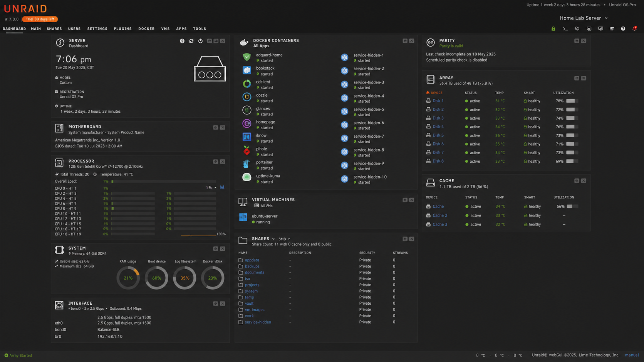The height and width of the screenshot is (362, 644).
Task: Click the Disk 8 utilization bar
Action: coord(572,161)
